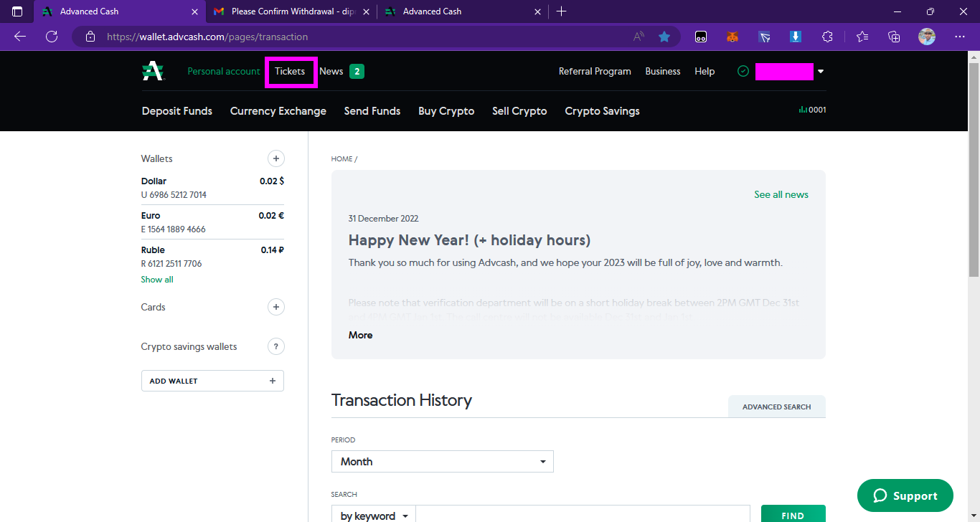Screen dimensions: 980x522
Task: Click the 31 December 2022 news date
Action: (x=383, y=219)
